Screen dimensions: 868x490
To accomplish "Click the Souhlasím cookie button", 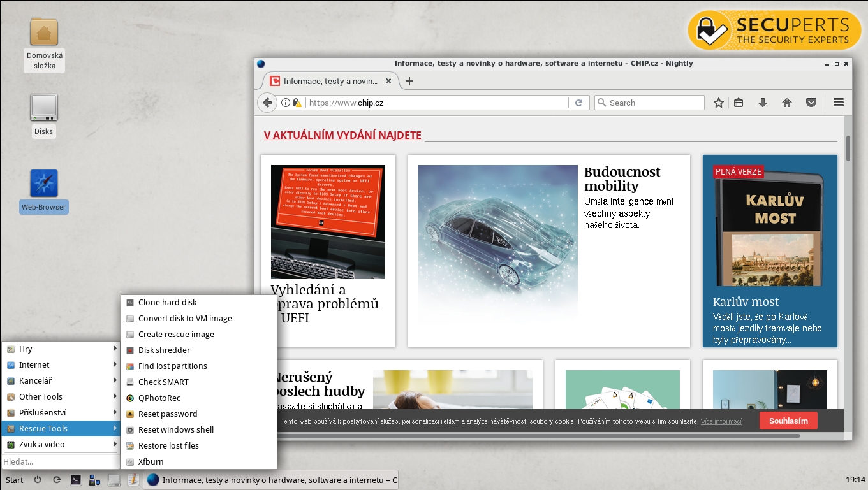I will [788, 421].
